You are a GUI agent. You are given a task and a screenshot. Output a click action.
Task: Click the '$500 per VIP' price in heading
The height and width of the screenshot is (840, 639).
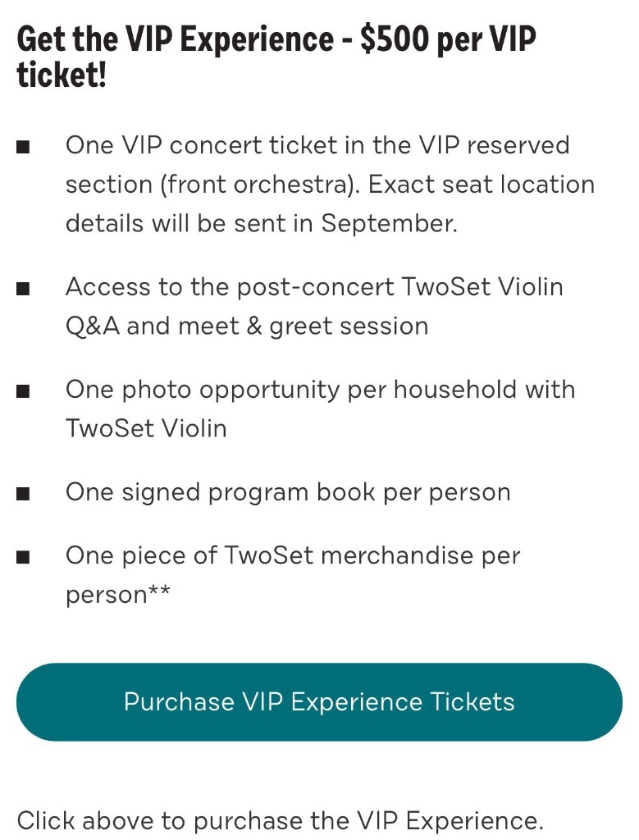[x=449, y=39]
